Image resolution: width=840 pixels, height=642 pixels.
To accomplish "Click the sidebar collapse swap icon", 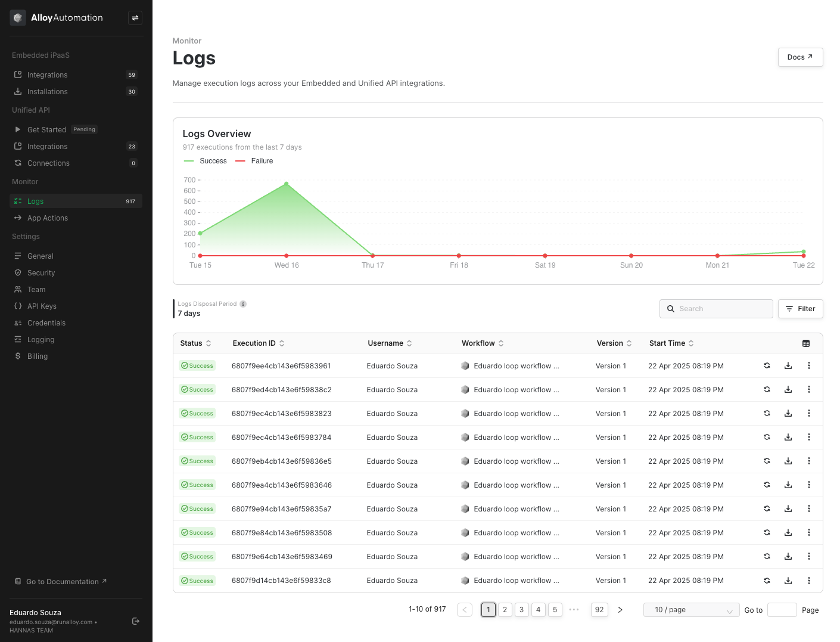I will 135,18.
